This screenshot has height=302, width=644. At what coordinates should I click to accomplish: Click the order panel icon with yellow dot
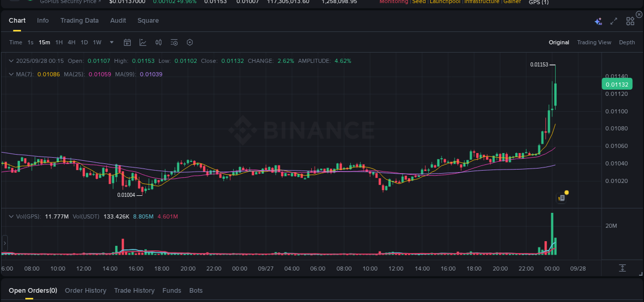pyautogui.click(x=561, y=198)
